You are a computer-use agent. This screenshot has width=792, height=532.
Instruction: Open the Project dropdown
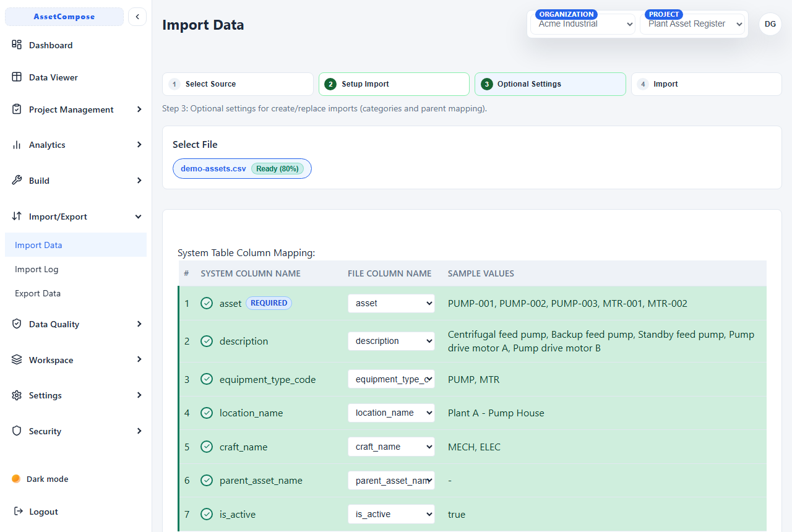pyautogui.click(x=692, y=24)
